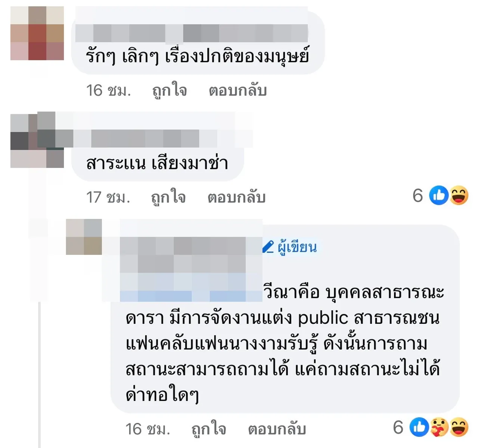Click the pencil author badge icon
478x448 pixels.
(x=268, y=247)
